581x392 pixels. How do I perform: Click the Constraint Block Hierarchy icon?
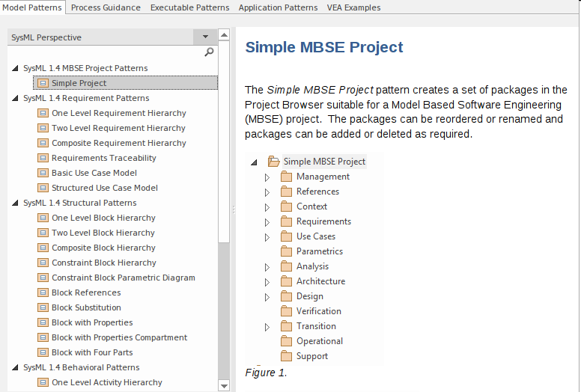43,263
